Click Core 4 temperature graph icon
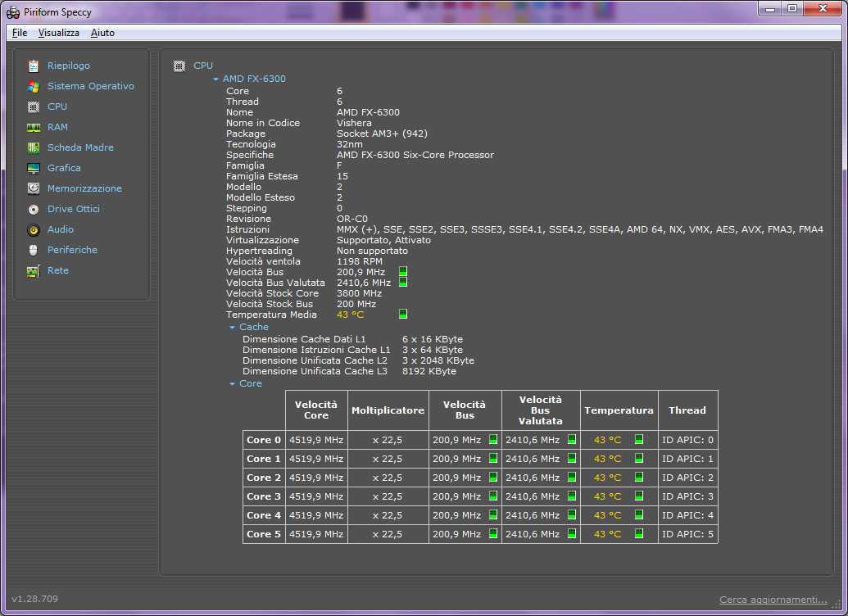Screen dimensions: 848x616 (639, 514)
